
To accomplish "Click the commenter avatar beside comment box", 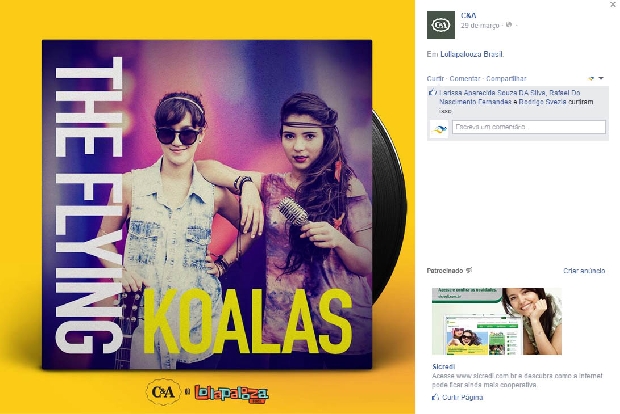I will [439, 129].
